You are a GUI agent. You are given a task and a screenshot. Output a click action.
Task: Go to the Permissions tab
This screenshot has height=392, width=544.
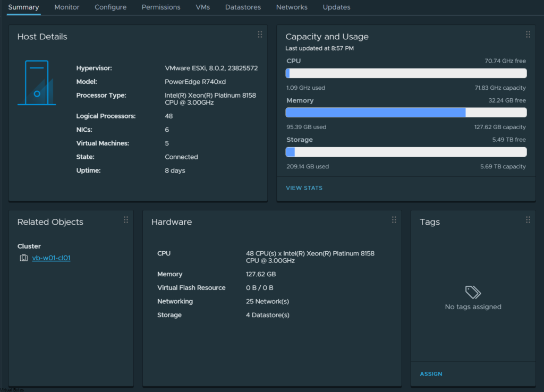click(x=161, y=7)
